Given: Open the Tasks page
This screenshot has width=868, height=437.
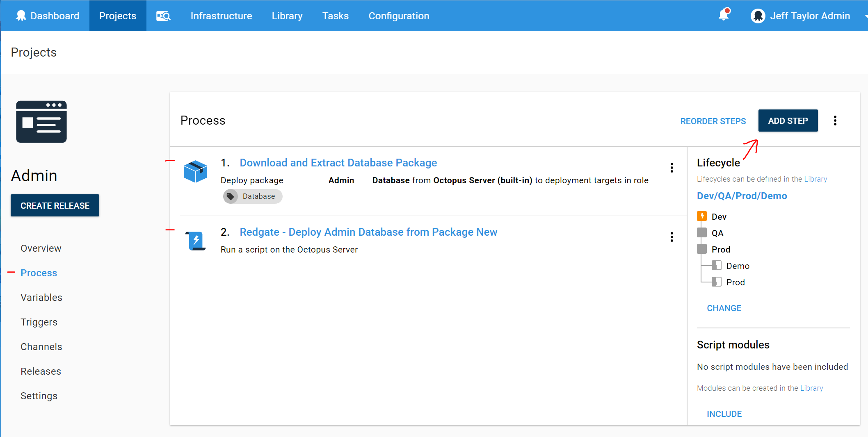Looking at the screenshot, I should pos(335,16).
